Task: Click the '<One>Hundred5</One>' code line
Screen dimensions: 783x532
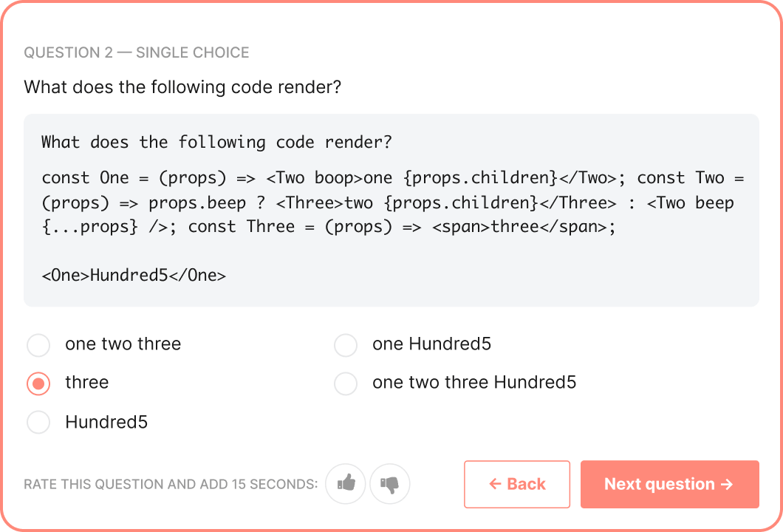Action: tap(134, 276)
